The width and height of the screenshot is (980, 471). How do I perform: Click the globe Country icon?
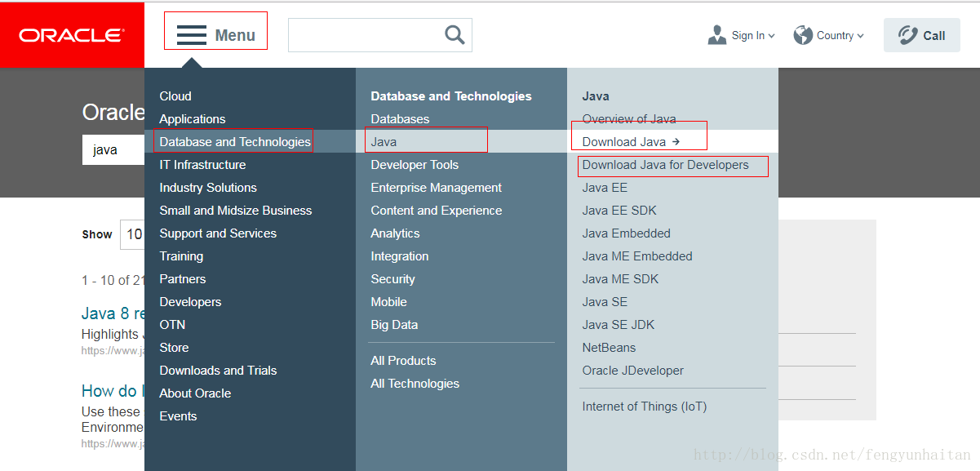click(803, 34)
